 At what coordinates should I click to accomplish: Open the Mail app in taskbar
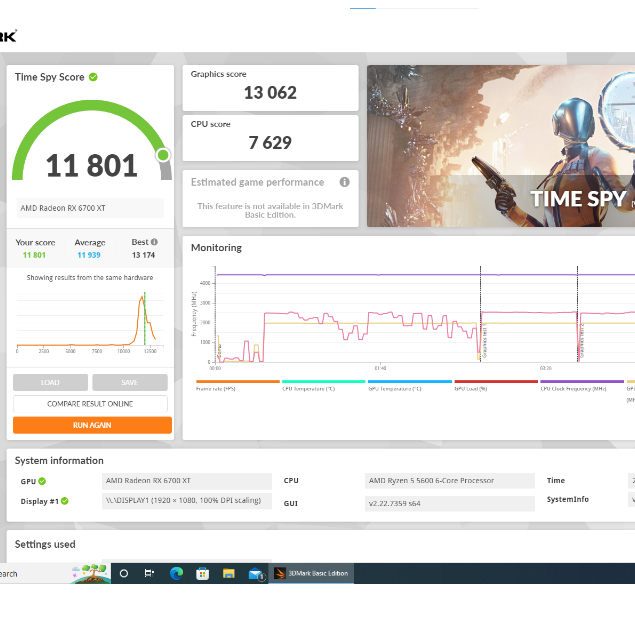(x=255, y=573)
